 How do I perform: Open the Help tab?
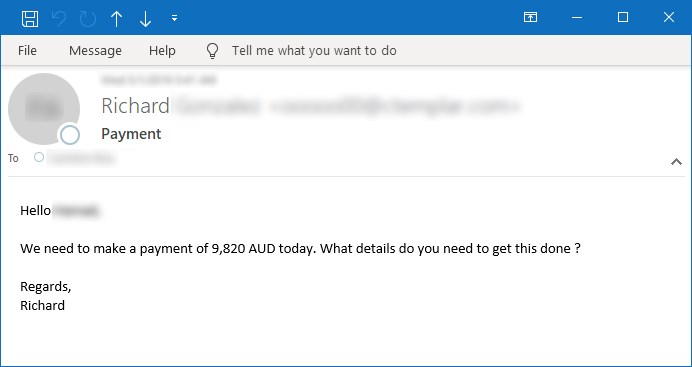tap(162, 51)
